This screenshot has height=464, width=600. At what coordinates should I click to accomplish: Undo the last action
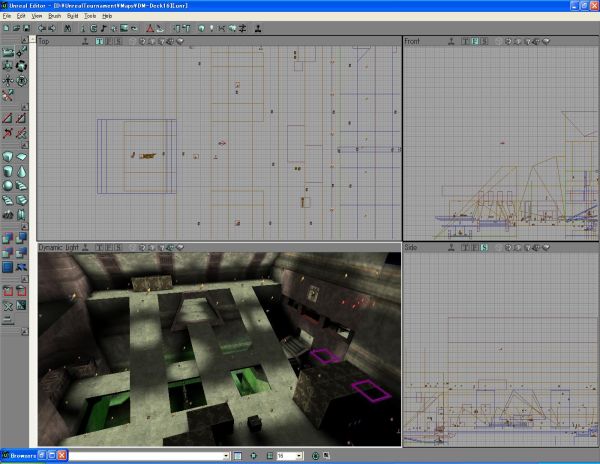42,28
